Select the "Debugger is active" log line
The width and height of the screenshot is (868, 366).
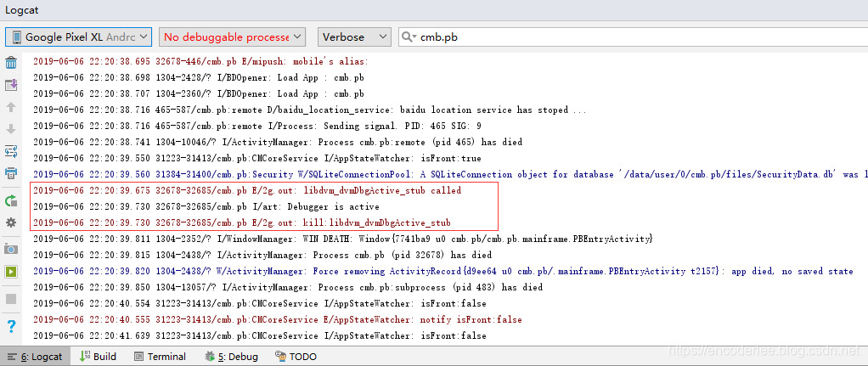point(206,206)
